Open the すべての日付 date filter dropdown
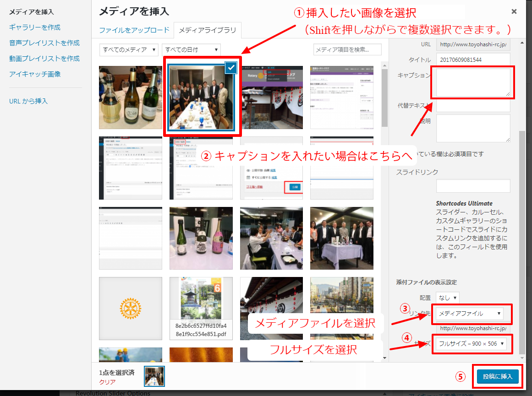This screenshot has height=396, width=532. click(191, 49)
